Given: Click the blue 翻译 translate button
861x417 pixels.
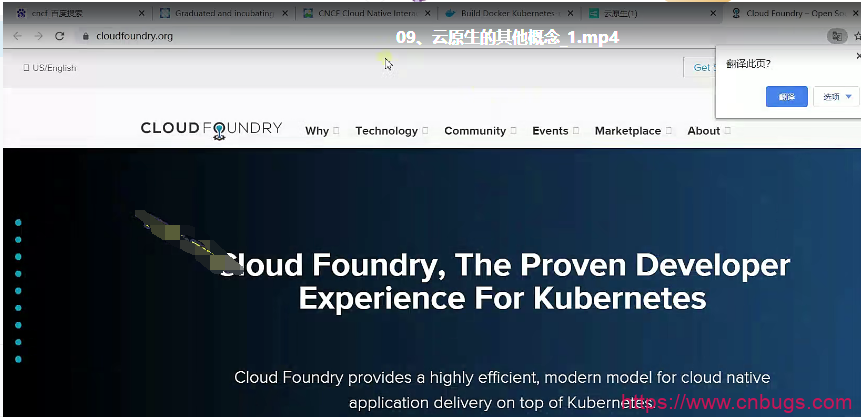Looking at the screenshot, I should click(786, 96).
